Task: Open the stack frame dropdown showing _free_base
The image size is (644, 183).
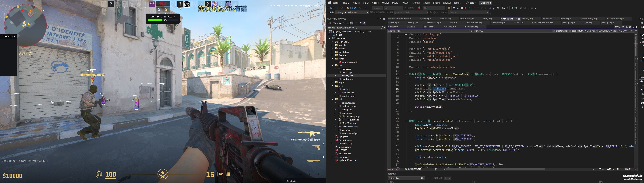Action: tap(469, 13)
